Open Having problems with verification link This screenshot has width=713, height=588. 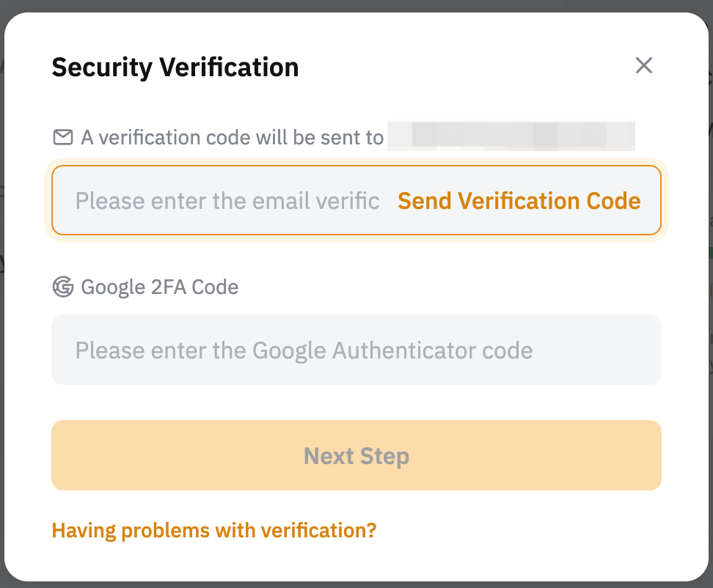click(213, 530)
